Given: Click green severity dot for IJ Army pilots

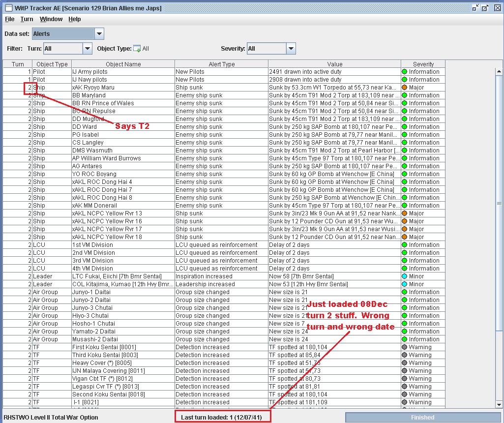Looking at the screenshot, I should [404, 72].
